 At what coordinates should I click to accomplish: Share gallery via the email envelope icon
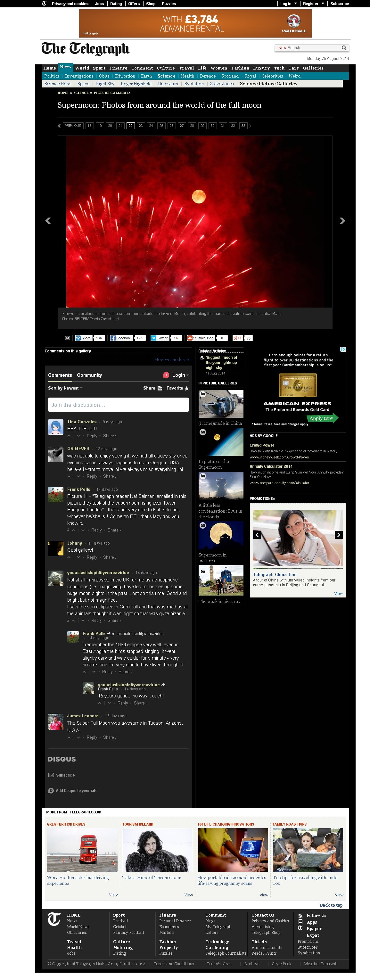click(68, 338)
